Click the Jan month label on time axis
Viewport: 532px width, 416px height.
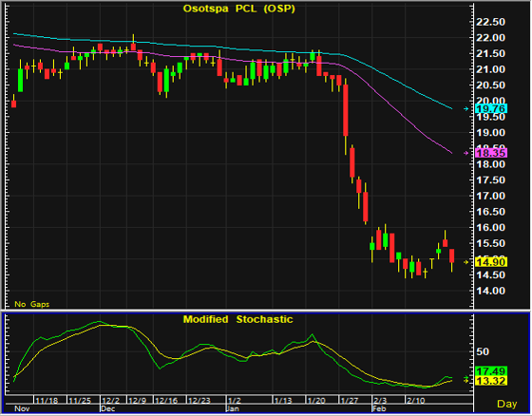(233, 408)
